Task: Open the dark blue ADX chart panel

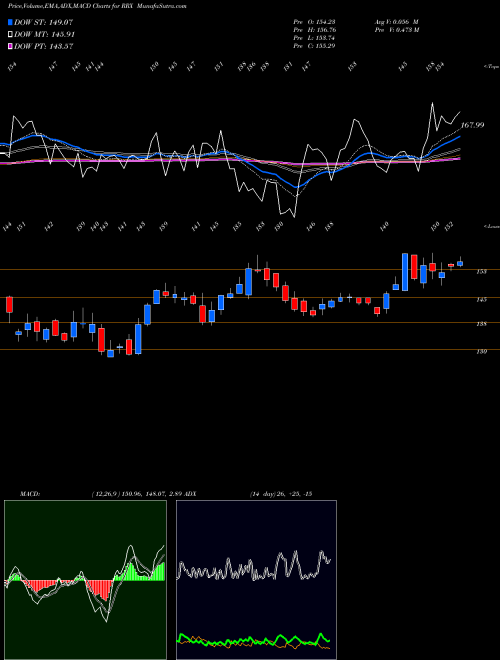Action: [256, 580]
